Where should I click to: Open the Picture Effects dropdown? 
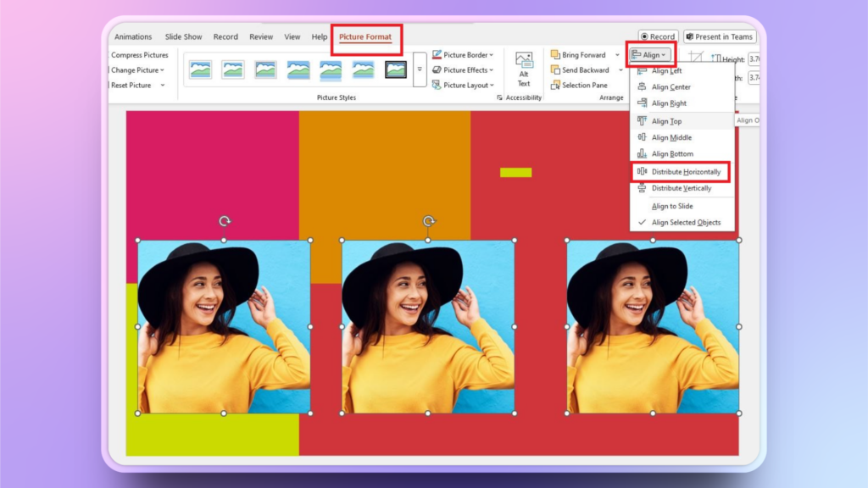click(x=463, y=70)
